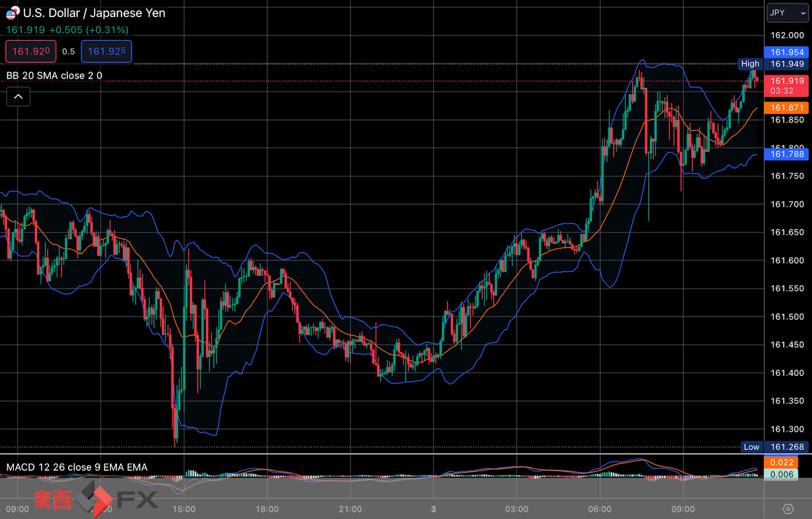This screenshot has height=519, width=812.
Task: Select the red current price 161.919 label
Action: click(787, 86)
